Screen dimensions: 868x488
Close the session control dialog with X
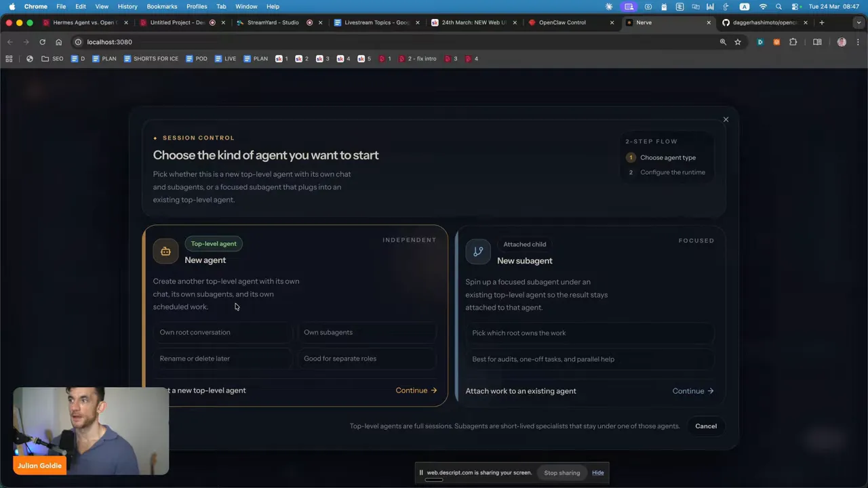click(726, 119)
